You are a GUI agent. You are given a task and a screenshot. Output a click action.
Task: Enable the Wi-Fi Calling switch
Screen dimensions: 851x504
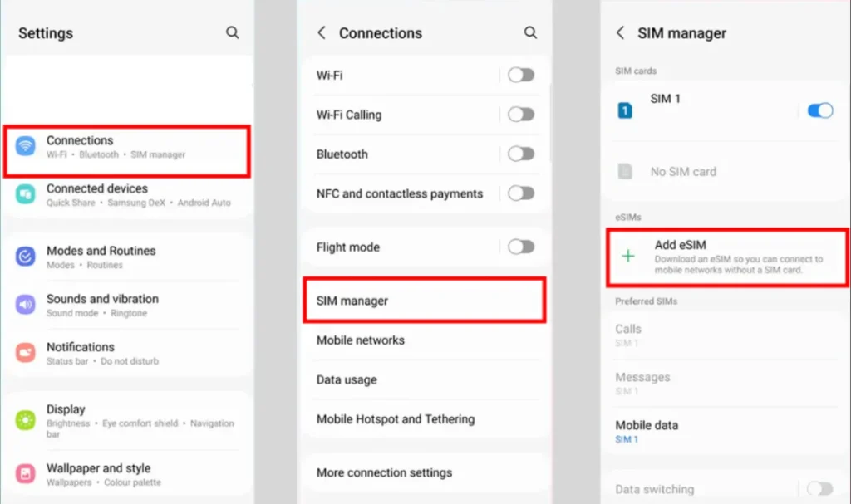pyautogui.click(x=521, y=115)
